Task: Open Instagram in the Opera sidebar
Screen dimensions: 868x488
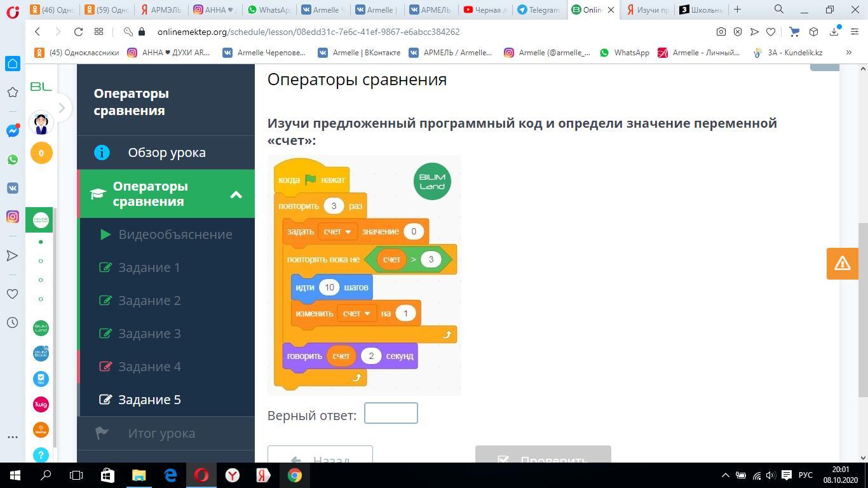Action: (13, 217)
